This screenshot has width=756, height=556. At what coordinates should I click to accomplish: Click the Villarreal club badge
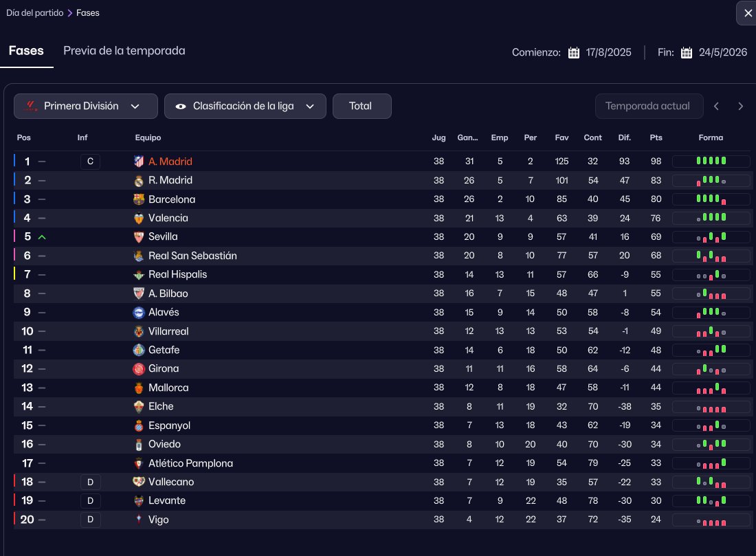pos(139,331)
